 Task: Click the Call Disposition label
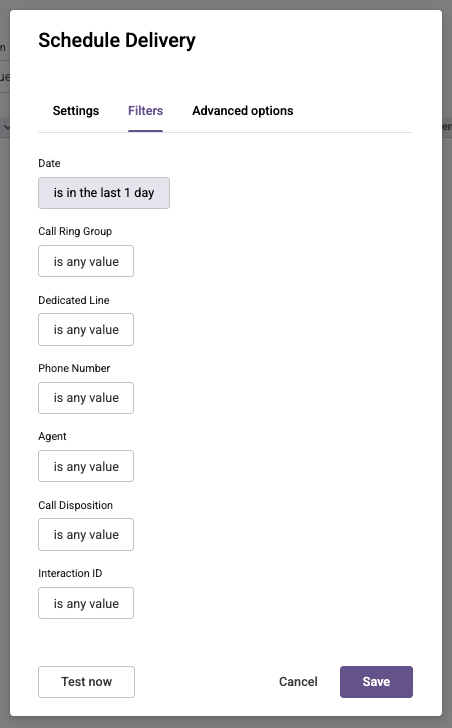coord(76,505)
